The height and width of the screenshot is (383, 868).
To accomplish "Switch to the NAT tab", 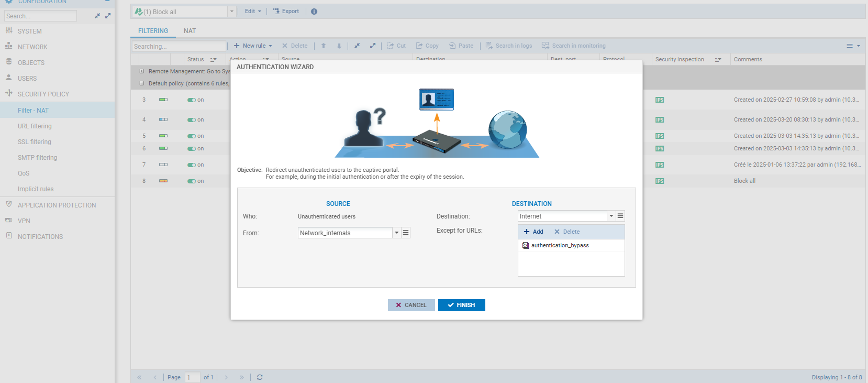I will point(190,31).
